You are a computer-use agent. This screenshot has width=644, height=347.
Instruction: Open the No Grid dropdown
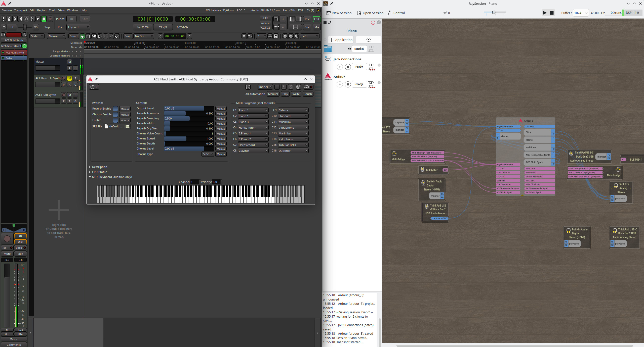coord(144,36)
